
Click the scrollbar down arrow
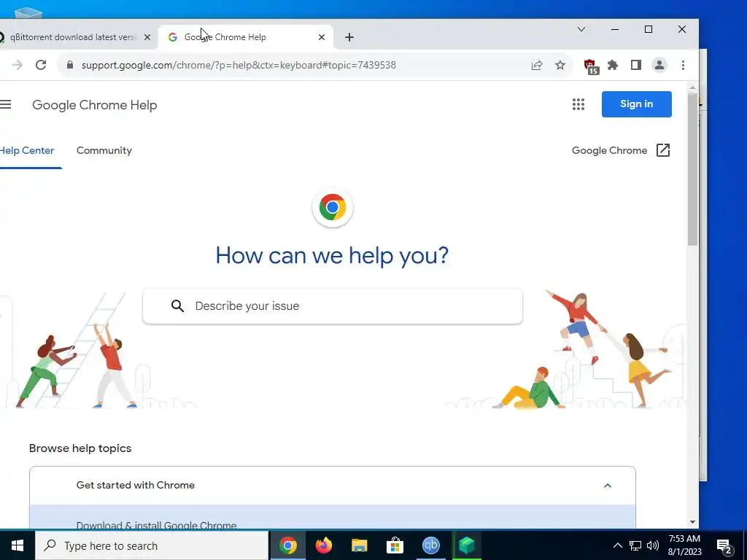693,522
